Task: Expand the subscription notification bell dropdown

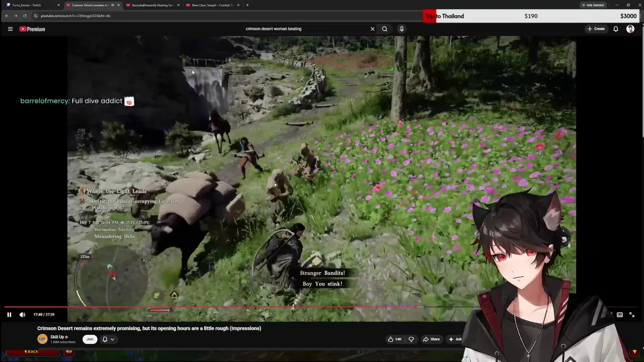Action: tap(108, 339)
